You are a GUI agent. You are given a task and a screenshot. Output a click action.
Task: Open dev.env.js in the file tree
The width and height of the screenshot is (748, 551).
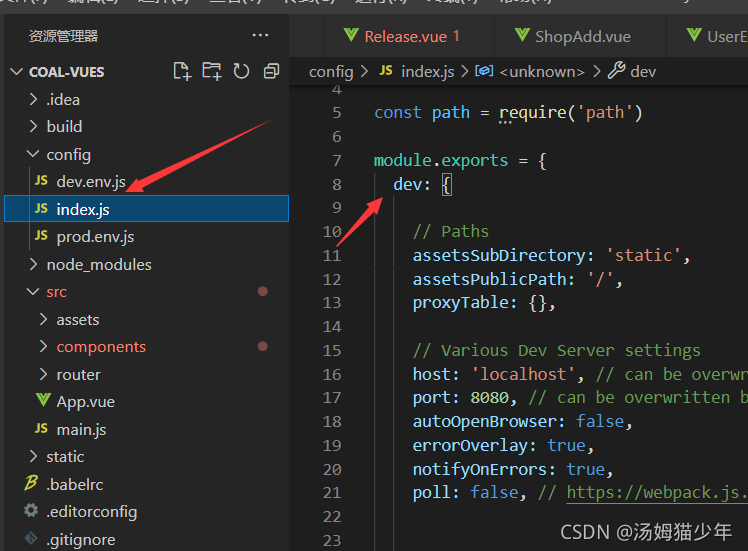click(x=91, y=182)
